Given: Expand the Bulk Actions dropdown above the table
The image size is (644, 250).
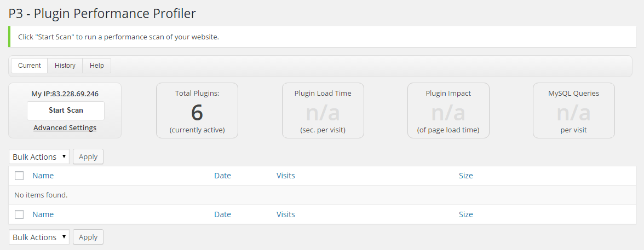Looking at the screenshot, I should coord(39,157).
